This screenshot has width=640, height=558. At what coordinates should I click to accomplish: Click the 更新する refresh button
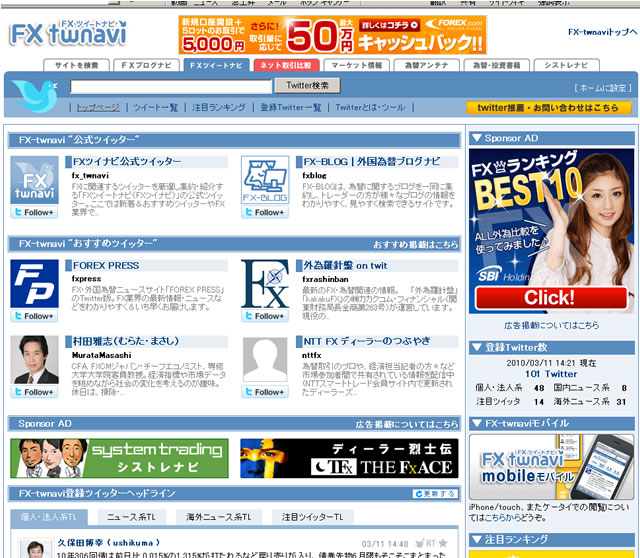pos(435,494)
